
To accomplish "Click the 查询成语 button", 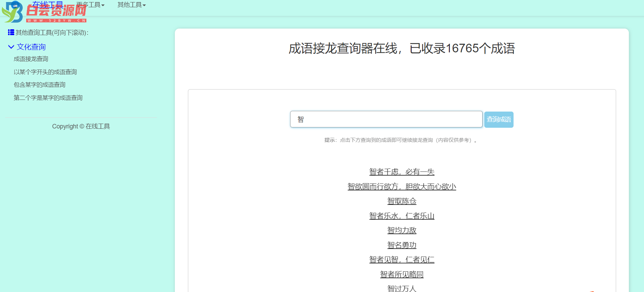I will 499,119.
